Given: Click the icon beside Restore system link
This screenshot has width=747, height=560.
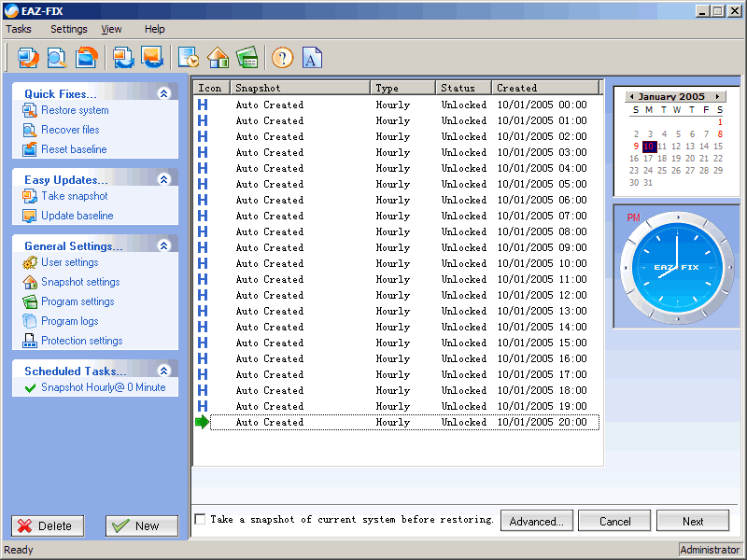Looking at the screenshot, I should click(x=30, y=110).
